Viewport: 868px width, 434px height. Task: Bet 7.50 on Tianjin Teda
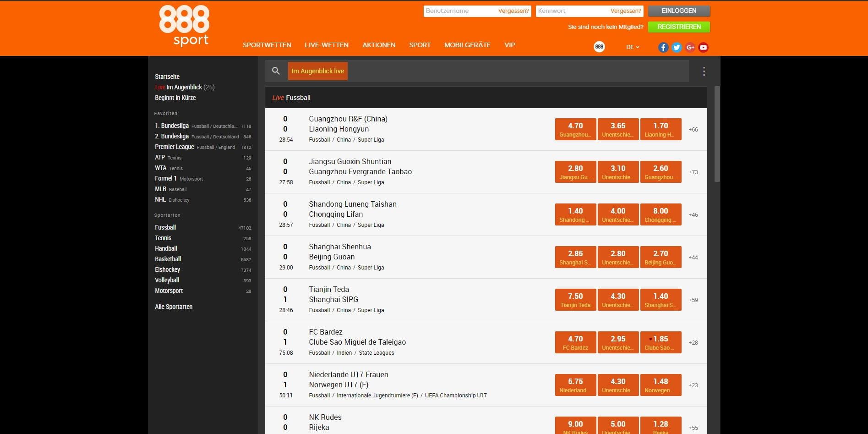(575, 300)
